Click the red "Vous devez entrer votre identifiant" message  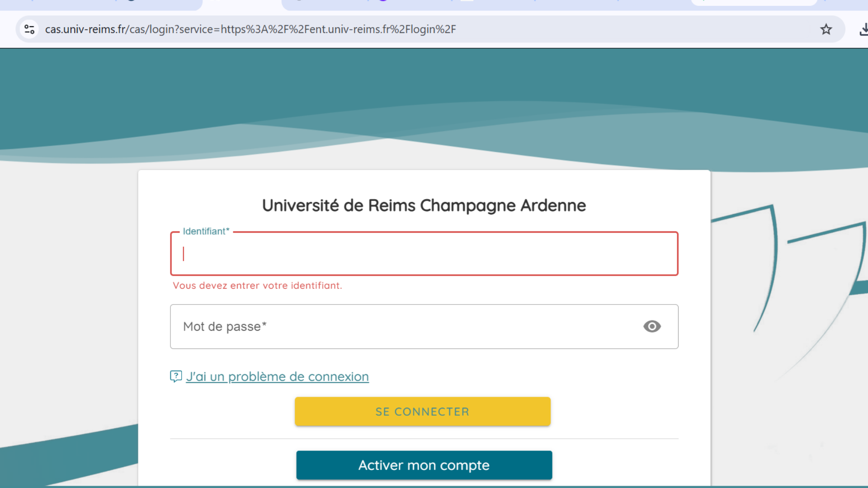[257, 286]
